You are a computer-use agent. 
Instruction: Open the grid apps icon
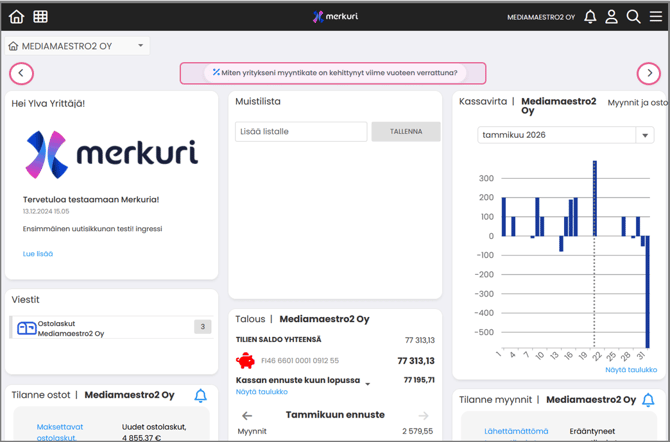[41, 17]
